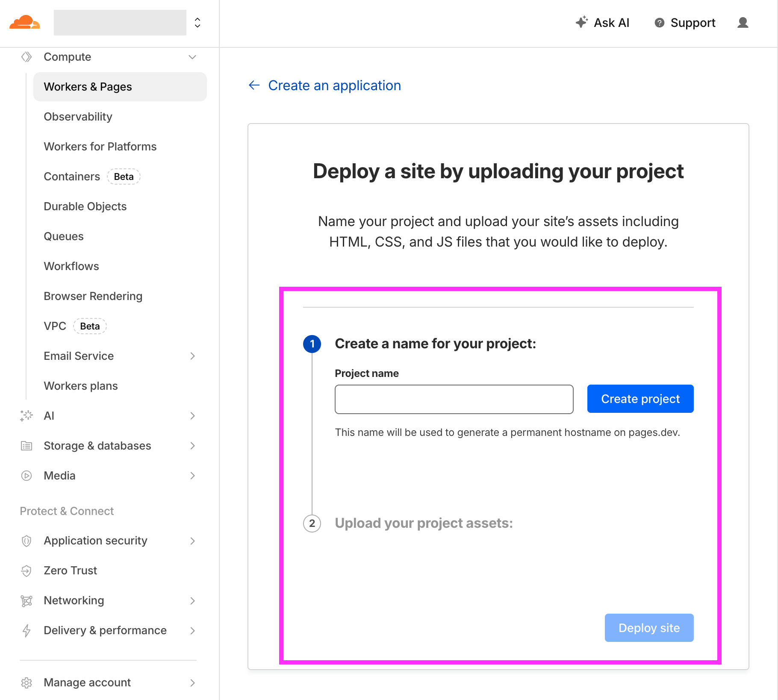Click the Media play icon
The image size is (778, 700).
point(26,475)
